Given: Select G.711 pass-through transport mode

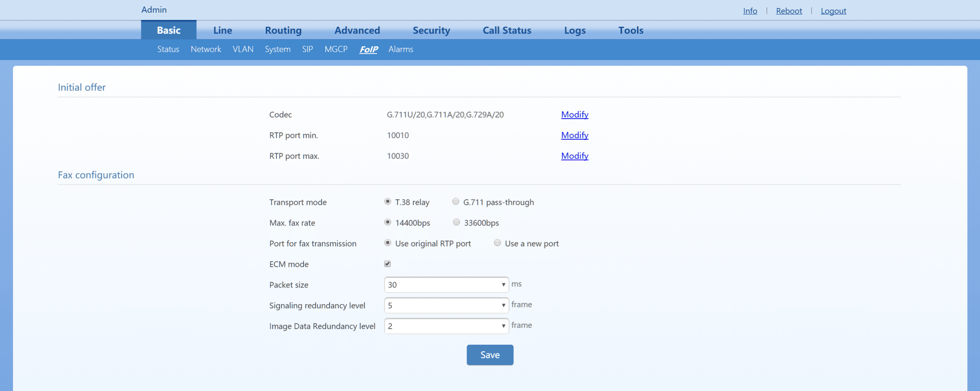Looking at the screenshot, I should click(456, 201).
